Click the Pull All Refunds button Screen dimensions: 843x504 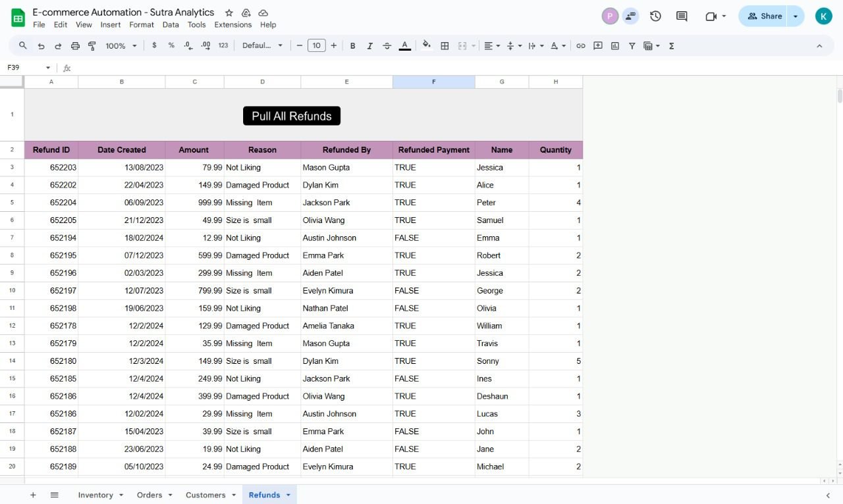292,116
